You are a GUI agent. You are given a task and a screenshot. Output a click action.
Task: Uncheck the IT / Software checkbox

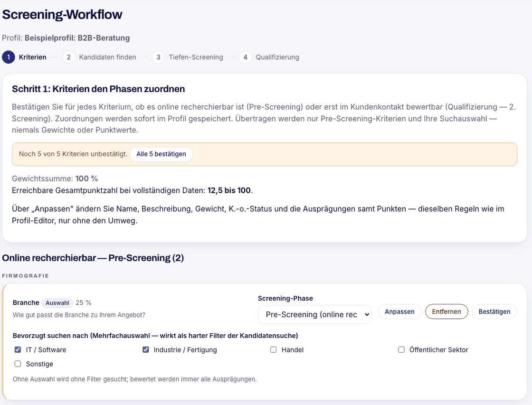click(x=18, y=349)
